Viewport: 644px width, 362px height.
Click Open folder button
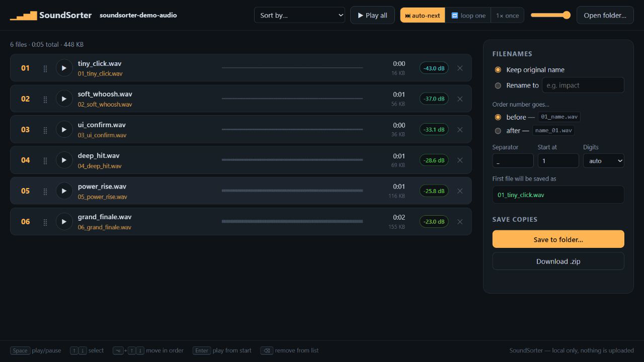point(605,15)
